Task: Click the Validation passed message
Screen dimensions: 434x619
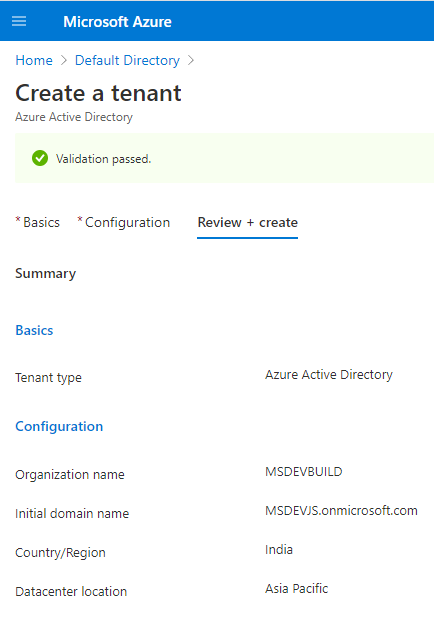Action: (x=103, y=159)
